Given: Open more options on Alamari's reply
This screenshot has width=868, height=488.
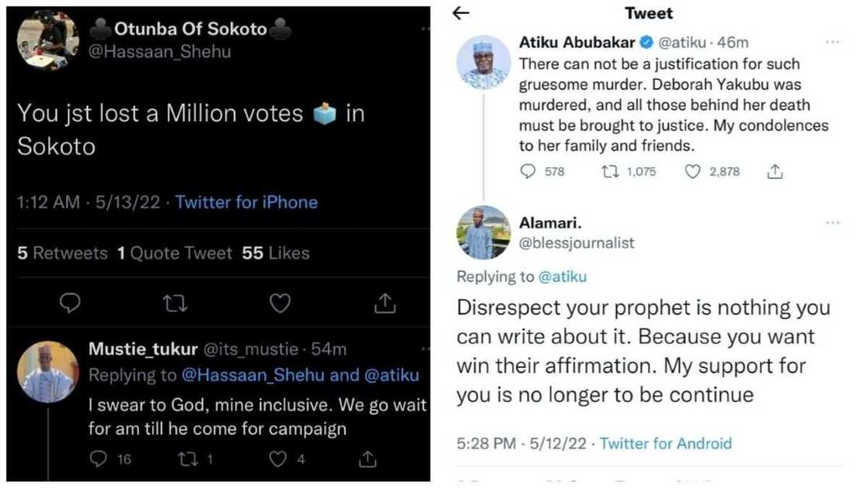Looking at the screenshot, I should 832,223.
